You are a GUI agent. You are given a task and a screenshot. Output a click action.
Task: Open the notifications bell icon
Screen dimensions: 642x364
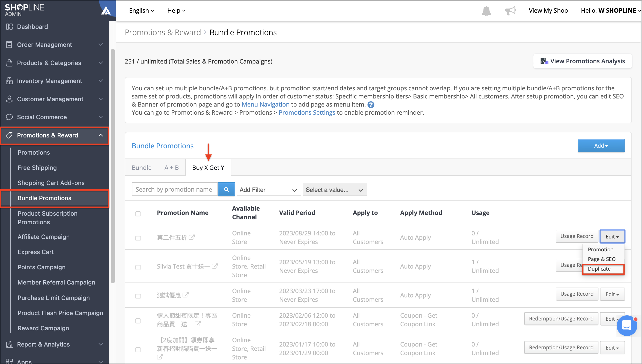click(x=486, y=11)
